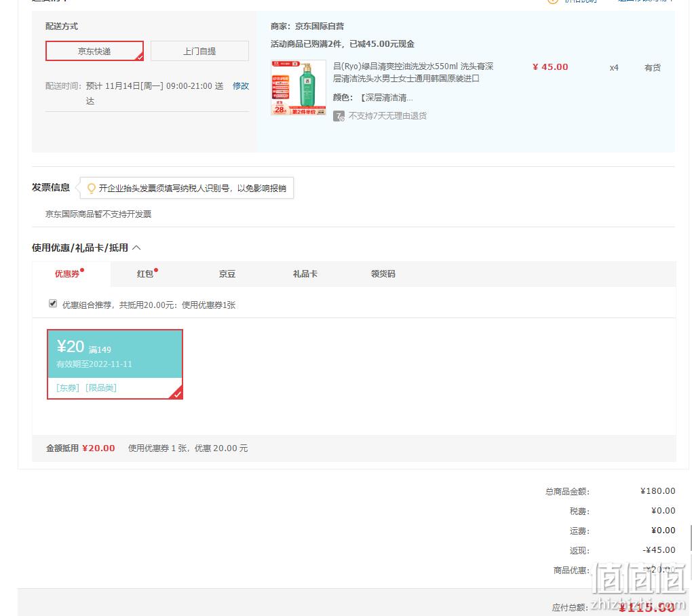The image size is (692, 616).
Task: Switch to 礼品卡 tab
Action: [305, 274]
